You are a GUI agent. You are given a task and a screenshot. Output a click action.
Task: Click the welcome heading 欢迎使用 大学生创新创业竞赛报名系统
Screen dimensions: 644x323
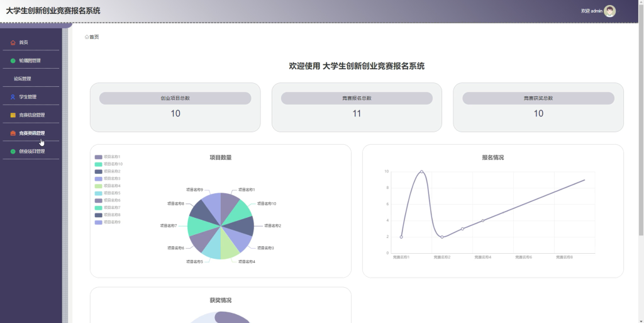click(x=357, y=66)
